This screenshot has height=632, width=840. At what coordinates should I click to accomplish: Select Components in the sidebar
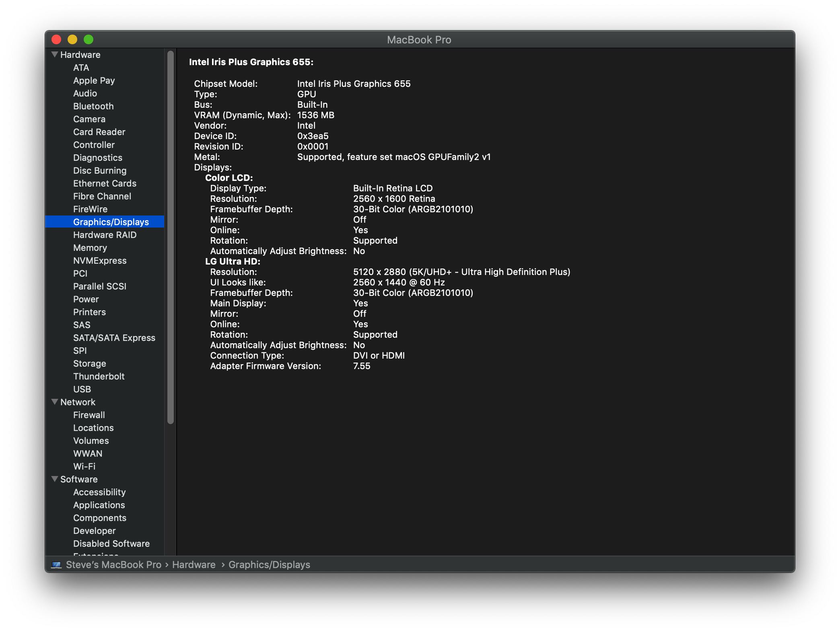coord(100,518)
